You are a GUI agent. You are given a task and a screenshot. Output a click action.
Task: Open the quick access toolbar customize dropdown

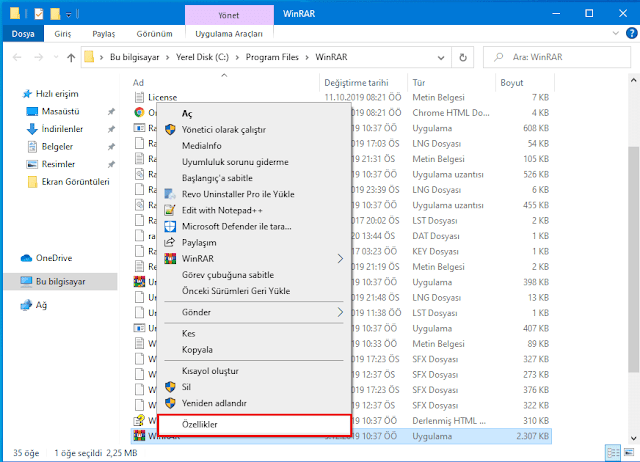(x=69, y=15)
